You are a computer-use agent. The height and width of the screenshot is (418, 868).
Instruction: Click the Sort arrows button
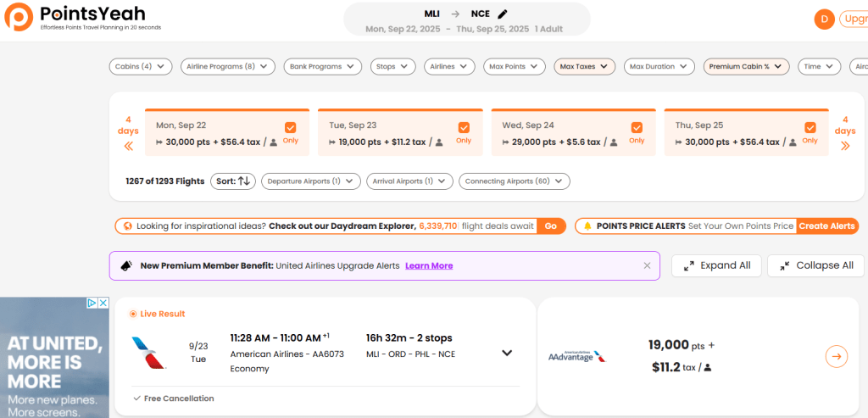233,181
